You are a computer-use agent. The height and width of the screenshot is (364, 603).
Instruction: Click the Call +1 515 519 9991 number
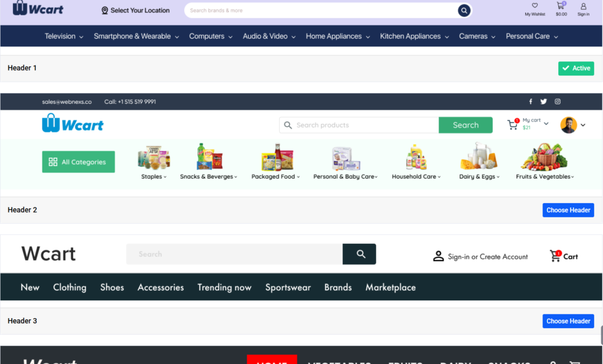click(x=130, y=101)
